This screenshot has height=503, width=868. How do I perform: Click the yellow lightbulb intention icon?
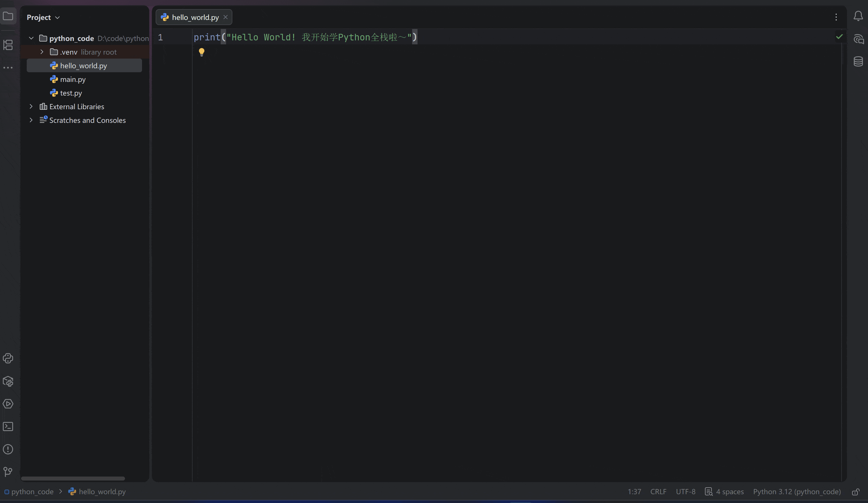click(x=201, y=52)
